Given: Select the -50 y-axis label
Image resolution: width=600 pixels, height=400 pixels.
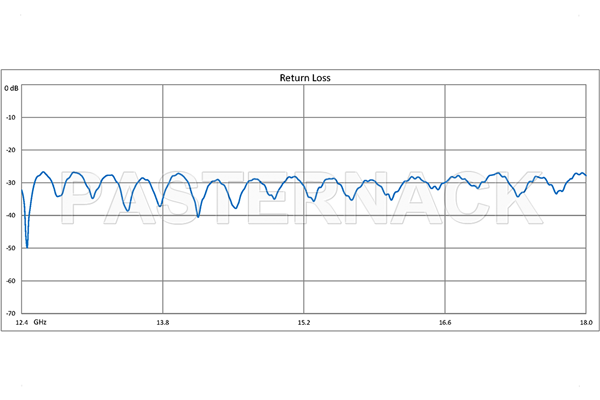Looking at the screenshot, I should click(x=12, y=248).
